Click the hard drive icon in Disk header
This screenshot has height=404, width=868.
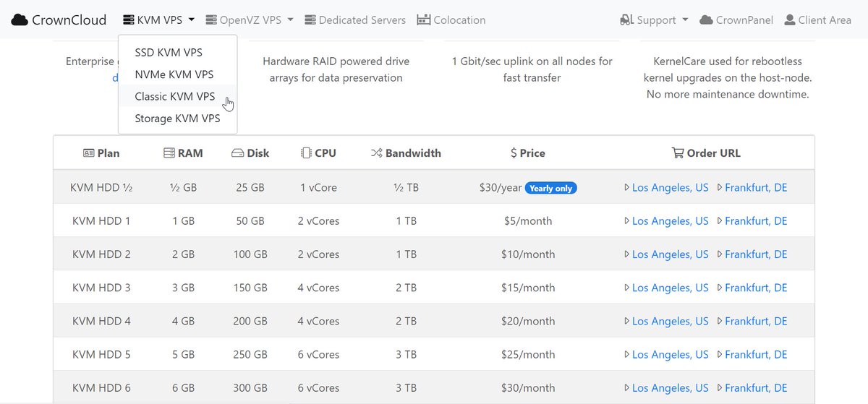(237, 153)
